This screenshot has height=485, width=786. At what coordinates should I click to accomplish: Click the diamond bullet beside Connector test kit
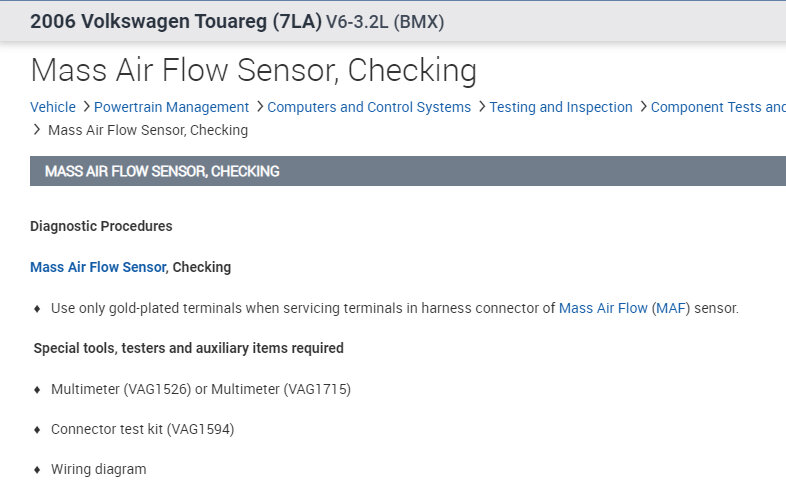(38, 430)
